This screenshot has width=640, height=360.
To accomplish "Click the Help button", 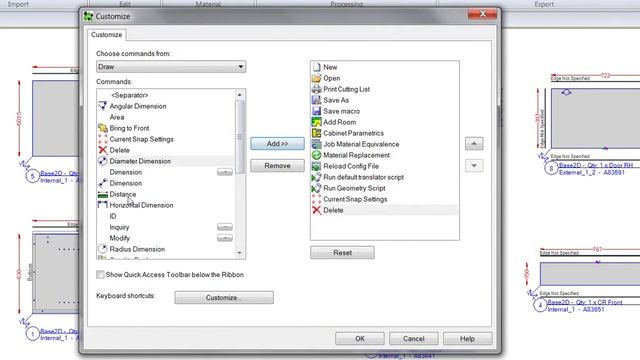I will pos(467,338).
